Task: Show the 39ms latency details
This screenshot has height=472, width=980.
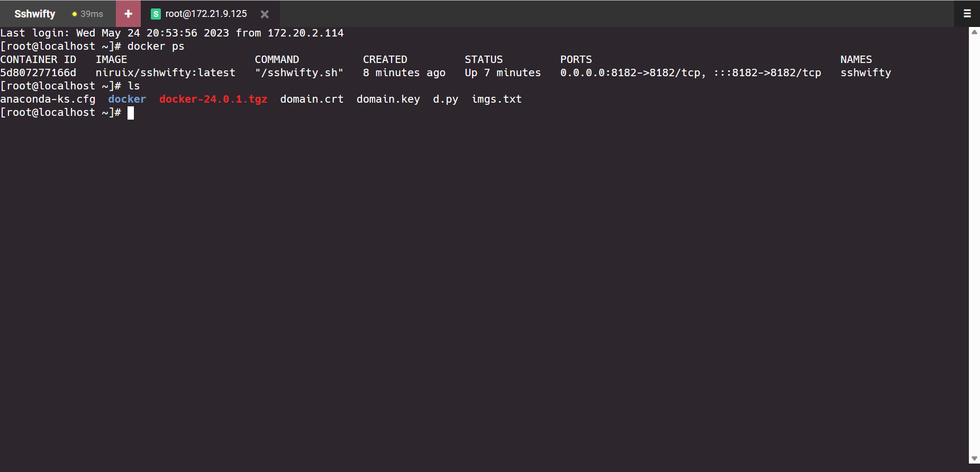Action: (92, 14)
